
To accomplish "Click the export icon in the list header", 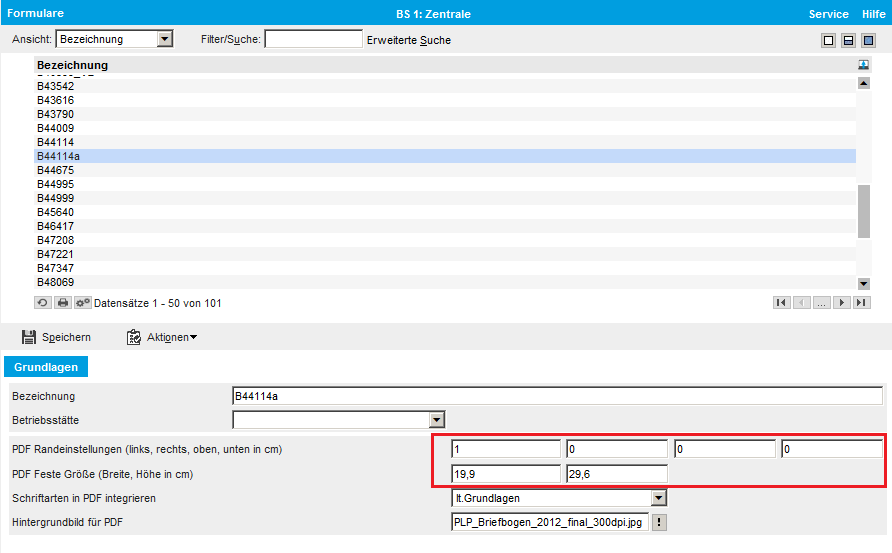I will tap(863, 65).
